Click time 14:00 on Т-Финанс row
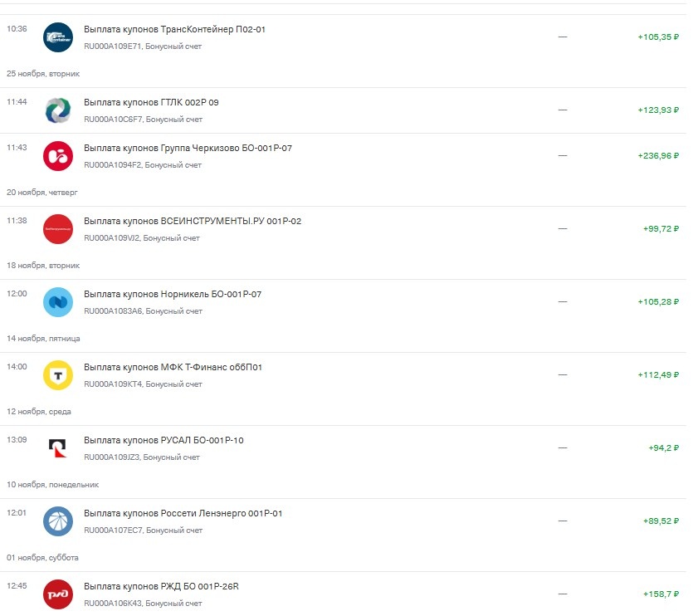This screenshot has width=698, height=616. (x=17, y=367)
